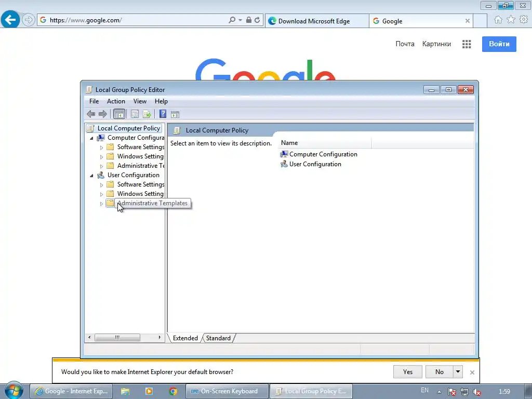
Task: Click the Name column header
Action: click(325, 143)
